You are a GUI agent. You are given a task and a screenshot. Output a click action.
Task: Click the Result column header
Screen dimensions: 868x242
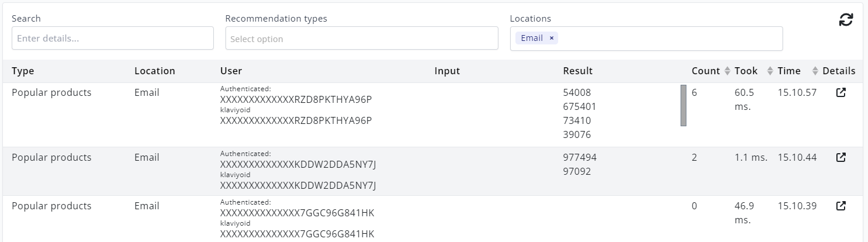577,71
